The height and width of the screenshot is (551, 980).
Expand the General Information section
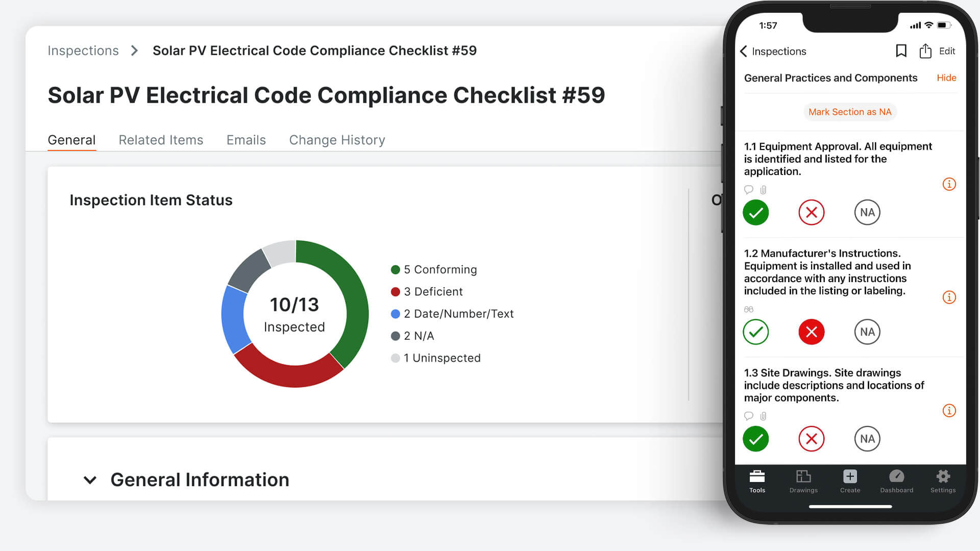[89, 480]
